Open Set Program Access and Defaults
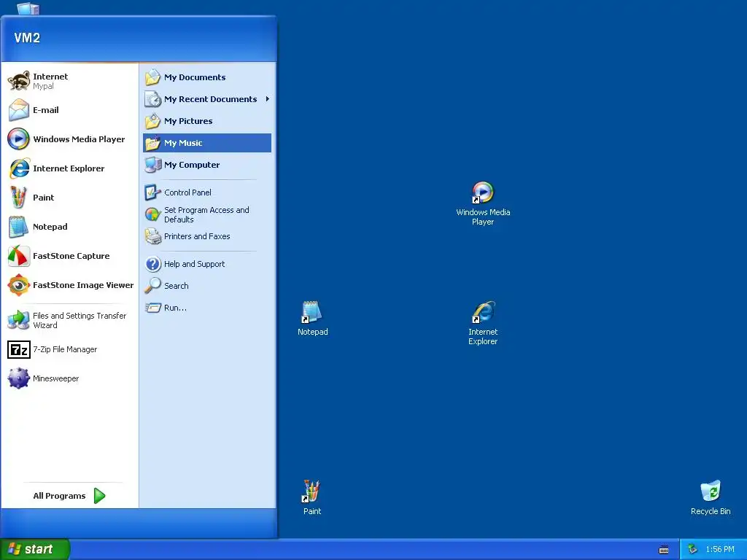Viewport: 747px width, 560px height. (x=206, y=215)
